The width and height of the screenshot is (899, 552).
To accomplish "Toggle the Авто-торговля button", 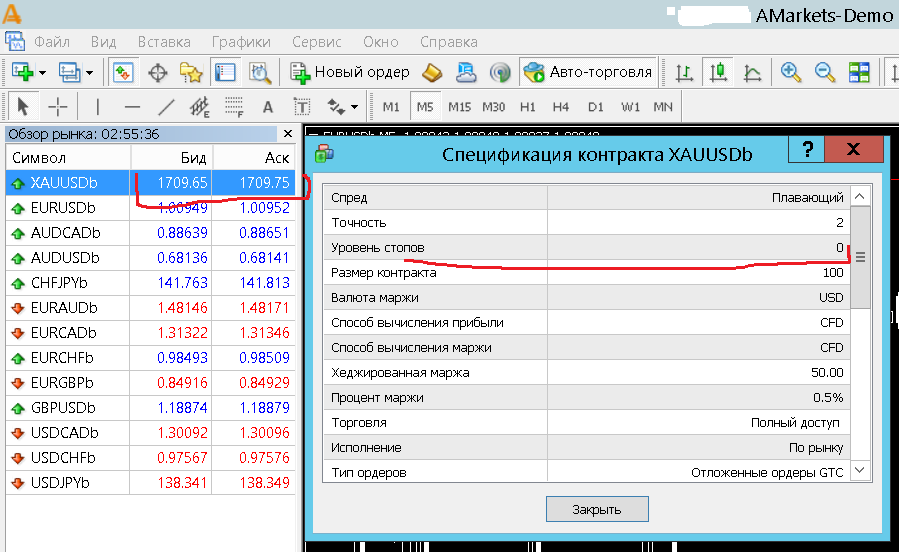I will 588,72.
